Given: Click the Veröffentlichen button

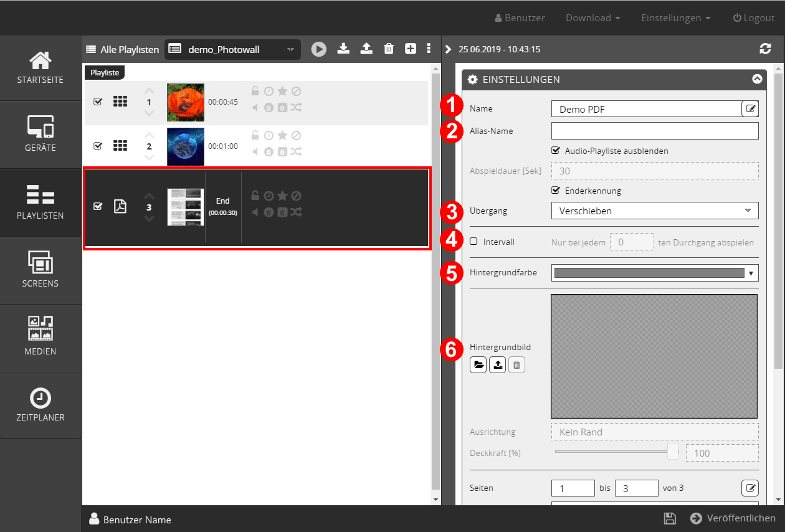Looking at the screenshot, I should [733, 518].
